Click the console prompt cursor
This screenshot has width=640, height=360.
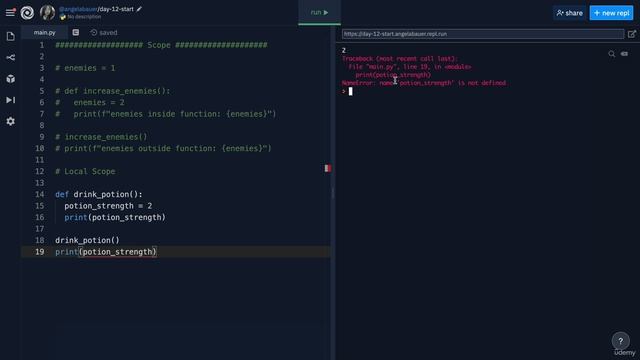tap(351, 91)
